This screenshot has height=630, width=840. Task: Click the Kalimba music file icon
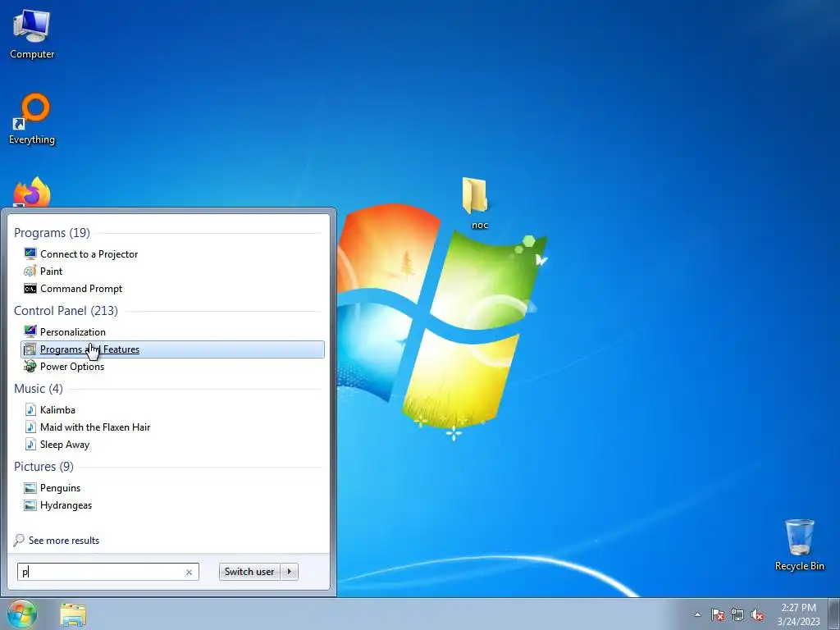pyautogui.click(x=30, y=410)
